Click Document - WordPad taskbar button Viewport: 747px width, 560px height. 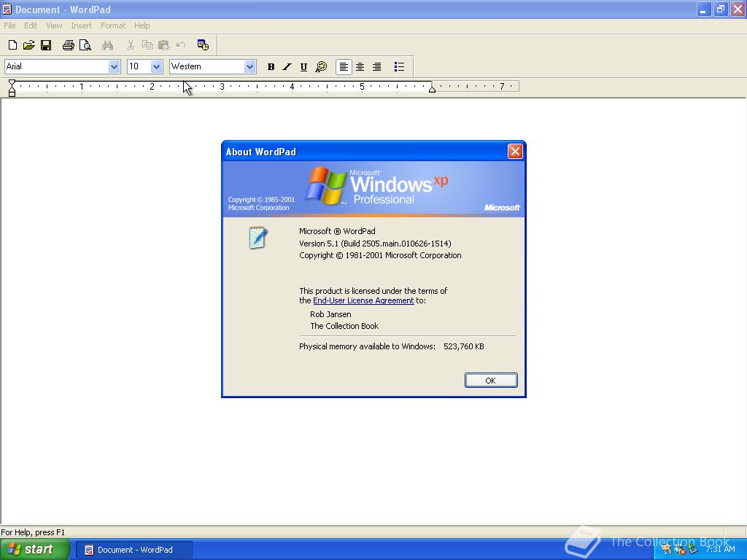tap(134, 550)
